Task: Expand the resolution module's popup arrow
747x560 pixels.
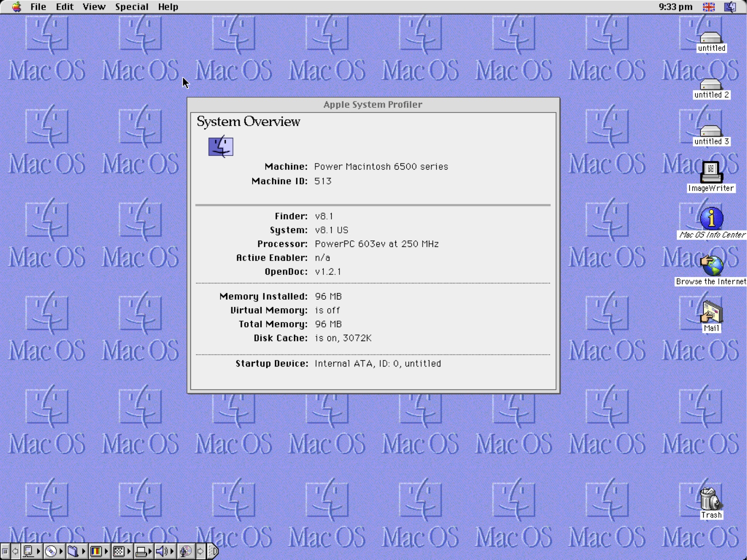Action: tap(129, 551)
